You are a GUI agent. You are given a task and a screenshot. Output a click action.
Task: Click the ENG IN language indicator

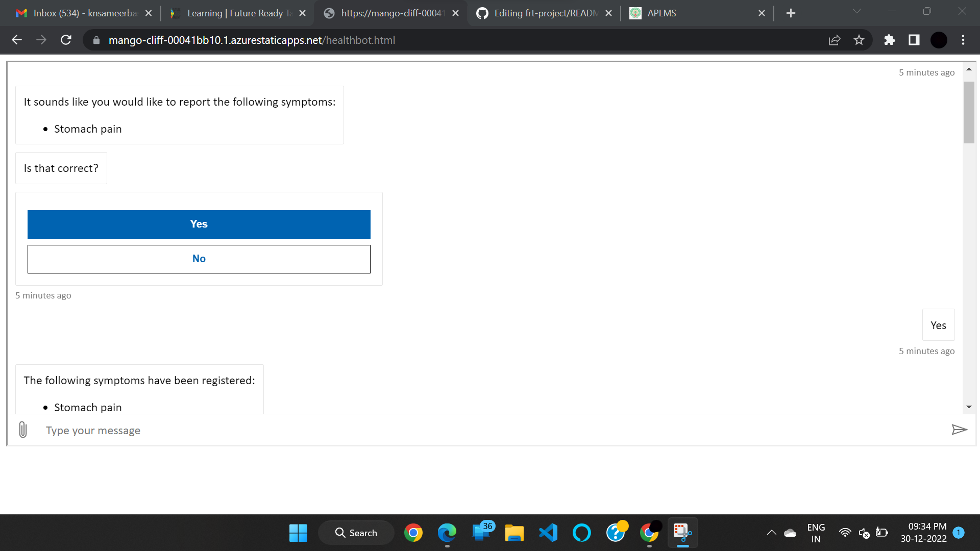[x=816, y=533]
